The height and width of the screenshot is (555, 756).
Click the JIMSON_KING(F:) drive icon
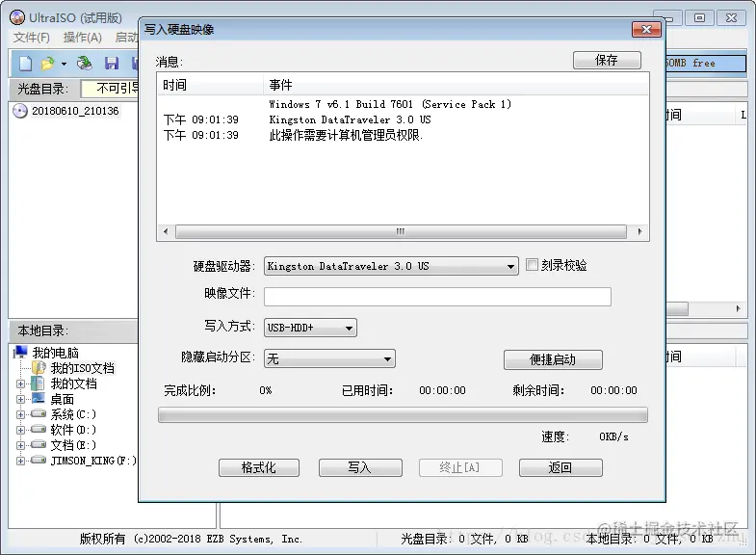[39, 460]
